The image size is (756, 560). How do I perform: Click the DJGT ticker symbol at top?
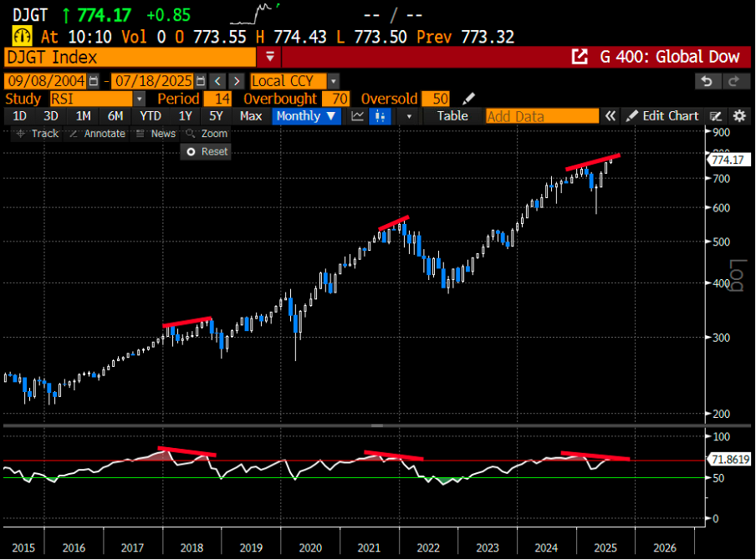30,15
